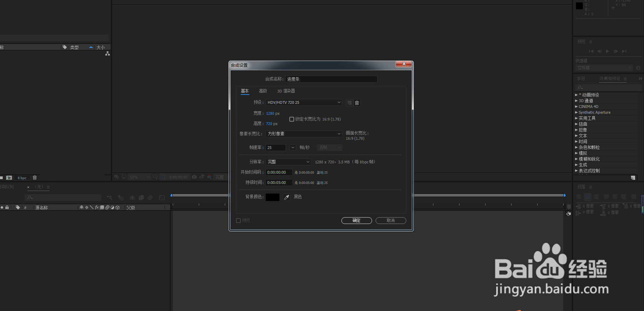Open the preset HDV/HDTV 720 25 dropdown
Image resolution: width=644 pixels, height=311 pixels.
(x=304, y=102)
